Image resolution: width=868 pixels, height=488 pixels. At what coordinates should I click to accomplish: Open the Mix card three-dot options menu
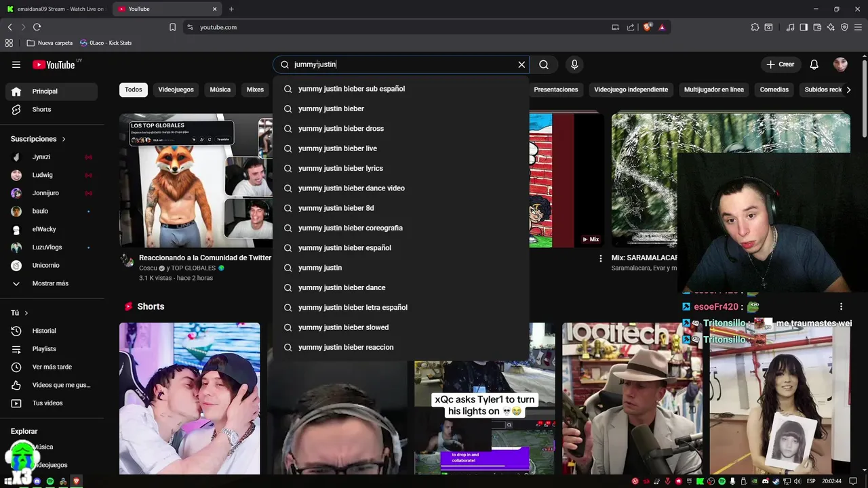pyautogui.click(x=600, y=258)
